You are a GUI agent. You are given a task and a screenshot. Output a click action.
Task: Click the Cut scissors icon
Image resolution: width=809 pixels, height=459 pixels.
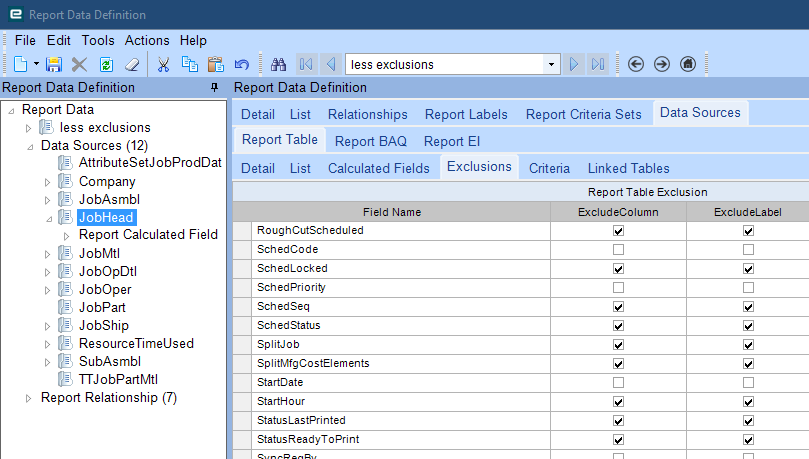tap(164, 64)
